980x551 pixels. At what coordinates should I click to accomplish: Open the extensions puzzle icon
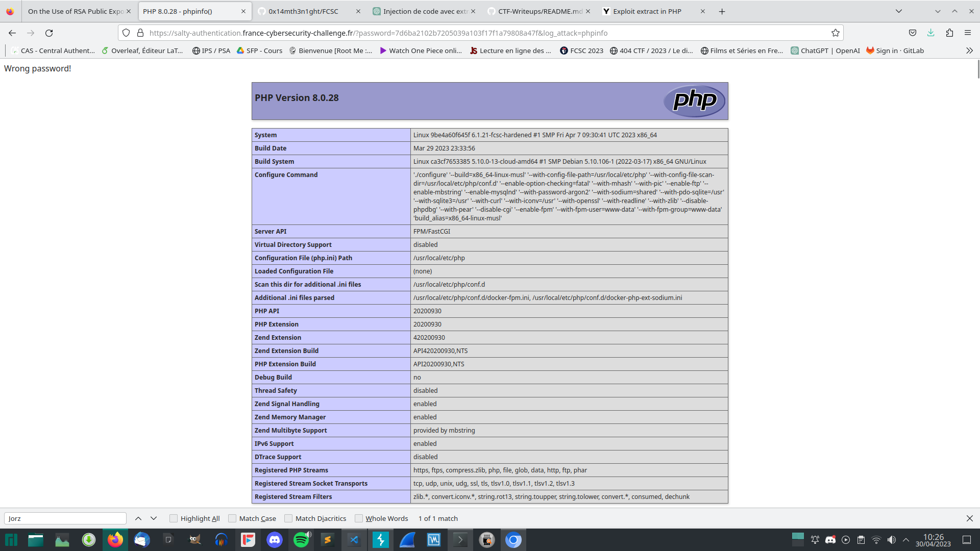949,33
